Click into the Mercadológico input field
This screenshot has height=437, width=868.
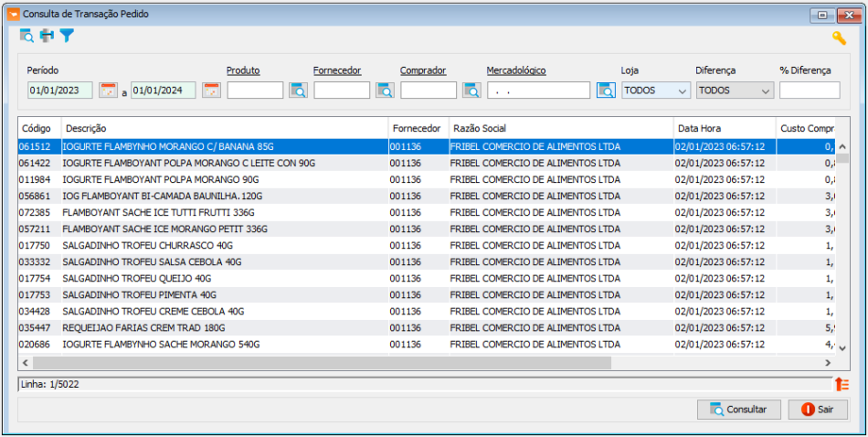click(539, 91)
